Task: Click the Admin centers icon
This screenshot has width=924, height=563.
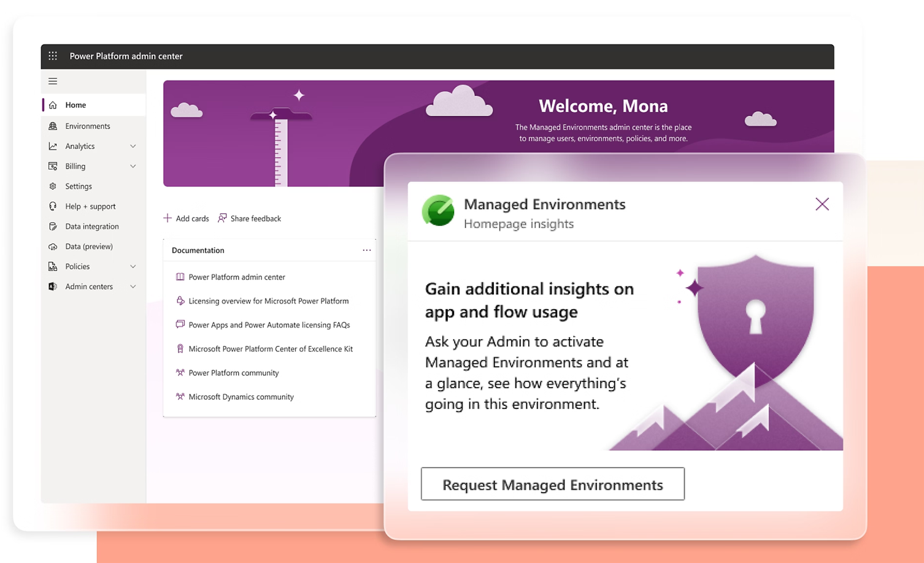Action: click(x=53, y=286)
